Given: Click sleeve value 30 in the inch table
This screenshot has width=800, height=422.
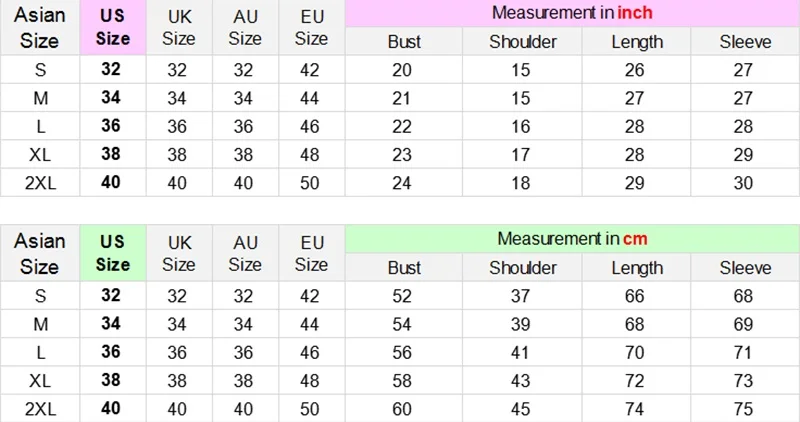Looking at the screenshot, I should pyautogui.click(x=743, y=183).
